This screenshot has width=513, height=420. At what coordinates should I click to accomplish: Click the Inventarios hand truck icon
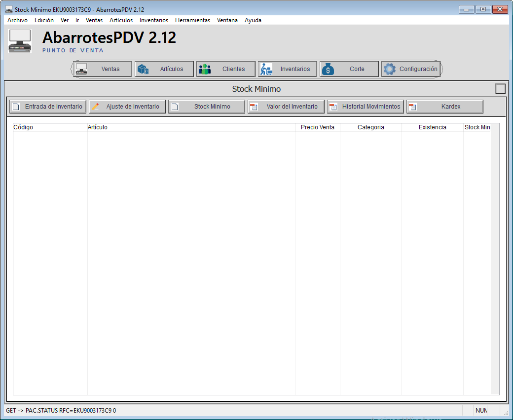[266, 69]
